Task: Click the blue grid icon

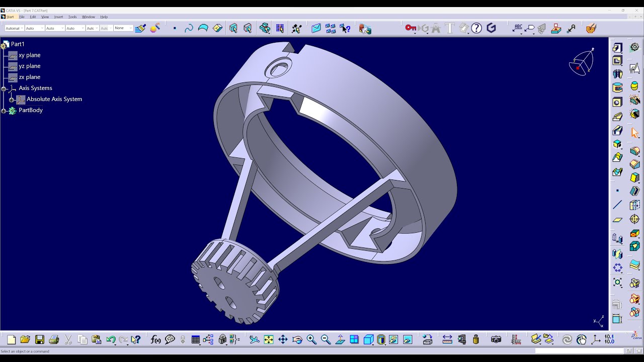Action: coord(280,28)
